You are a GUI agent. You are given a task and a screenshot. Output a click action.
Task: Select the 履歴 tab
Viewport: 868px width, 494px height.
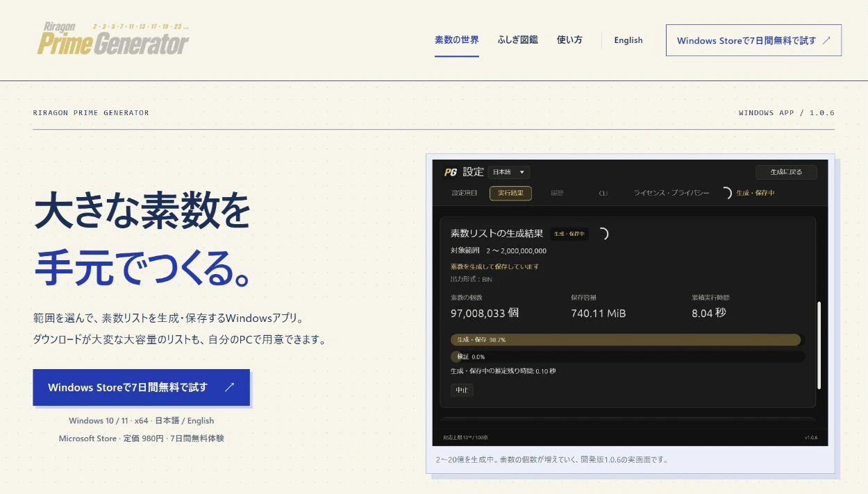(x=557, y=193)
